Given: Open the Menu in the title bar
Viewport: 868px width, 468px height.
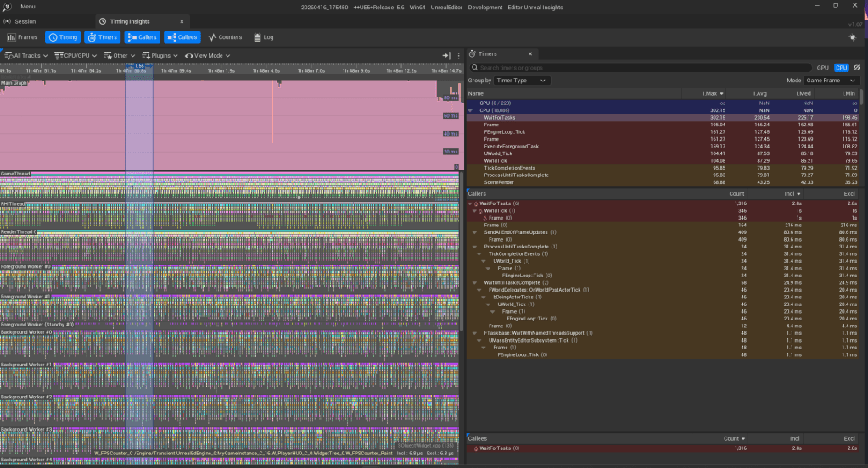Looking at the screenshot, I should pyautogui.click(x=27, y=6).
